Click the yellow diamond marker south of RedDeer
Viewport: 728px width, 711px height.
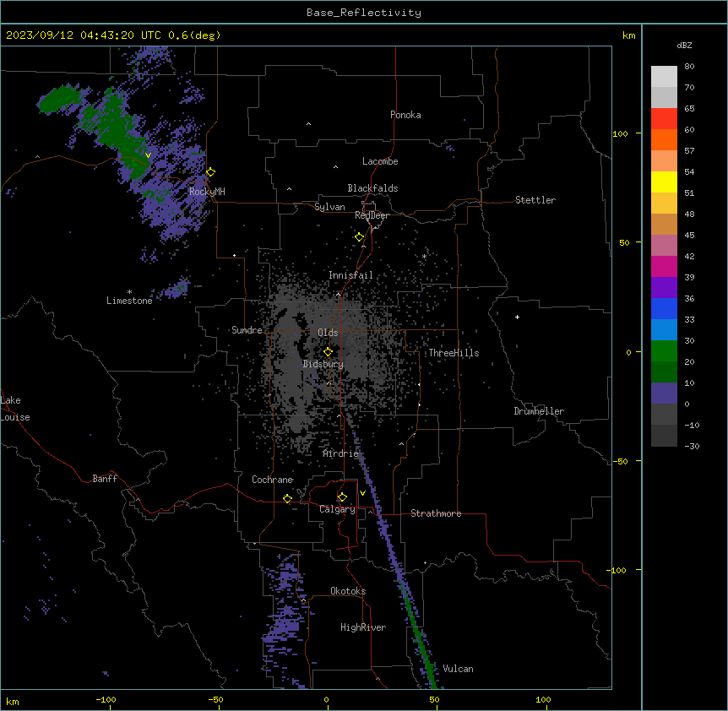click(360, 237)
